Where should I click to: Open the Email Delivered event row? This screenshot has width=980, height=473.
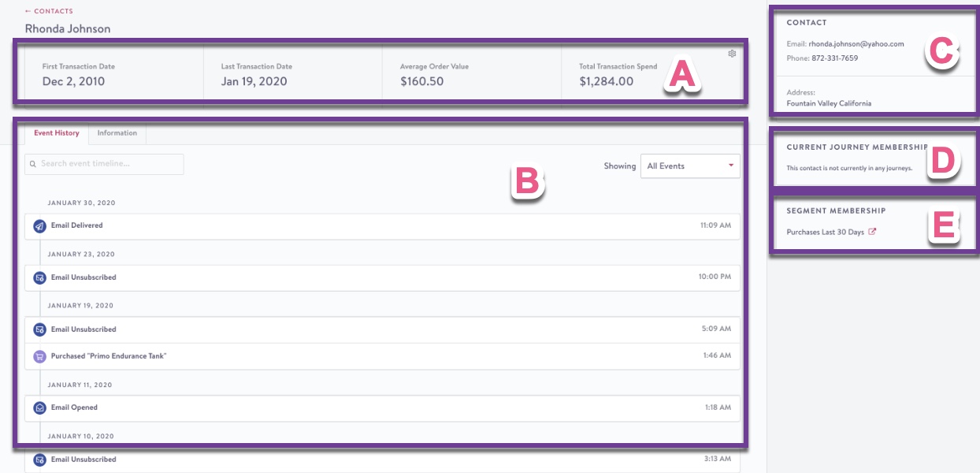382,225
